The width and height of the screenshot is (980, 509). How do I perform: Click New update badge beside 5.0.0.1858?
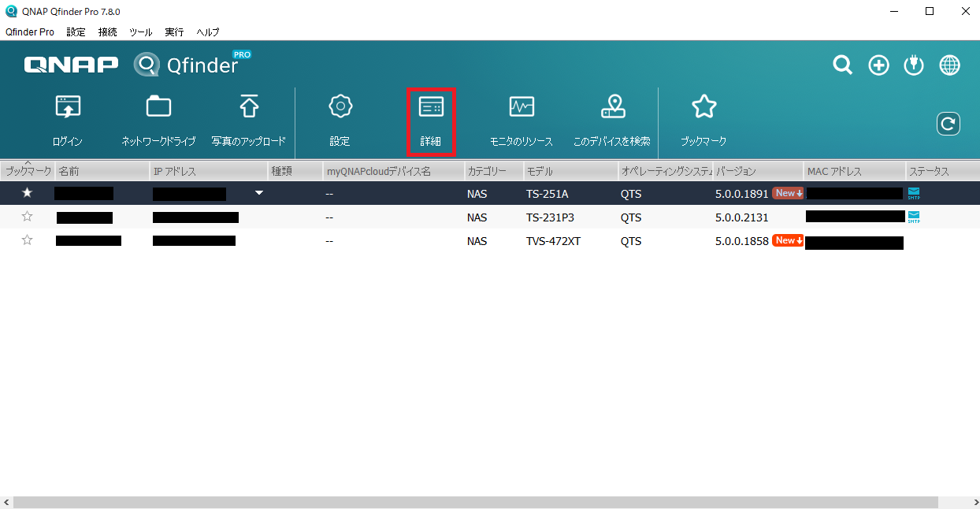(788, 240)
